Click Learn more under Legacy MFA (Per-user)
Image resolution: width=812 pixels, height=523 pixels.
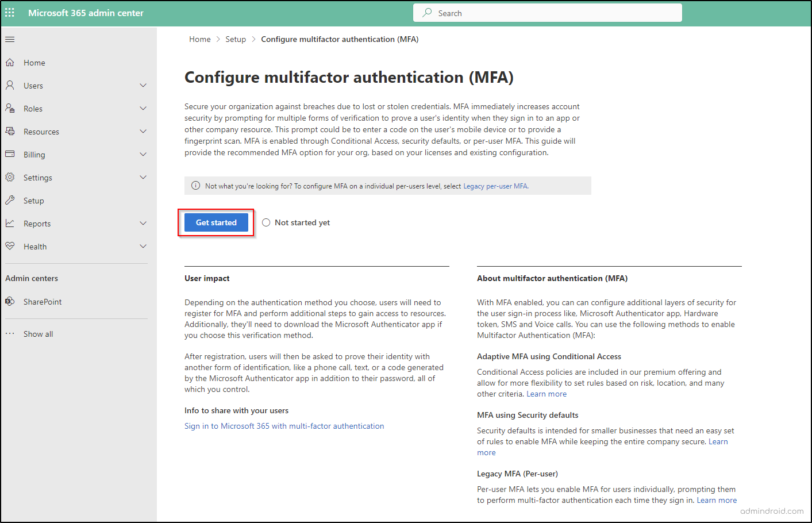717,500
